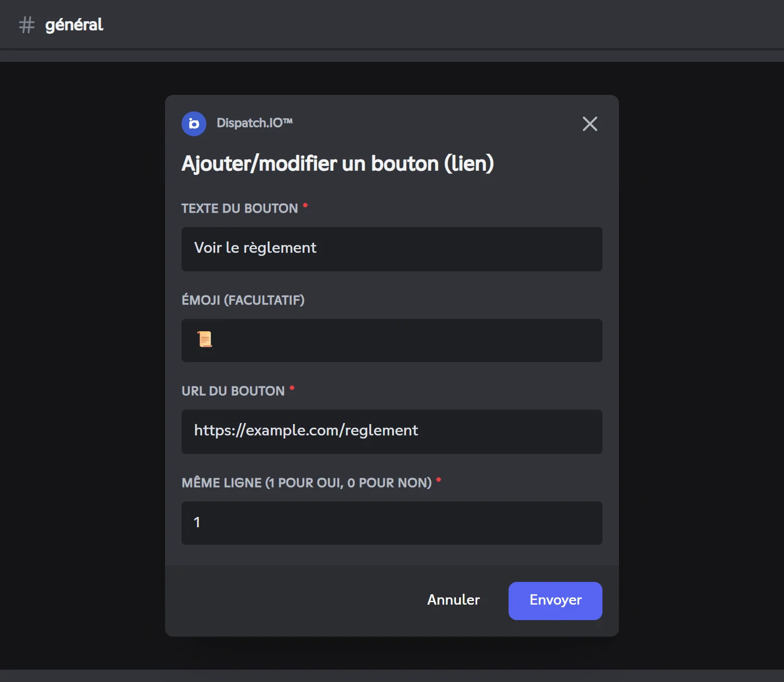Submit the form with Envoyer
This screenshot has width=784, height=682.
(556, 601)
